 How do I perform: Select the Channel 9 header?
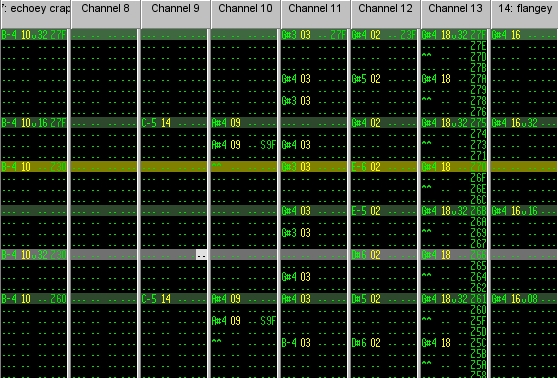tap(175, 14)
